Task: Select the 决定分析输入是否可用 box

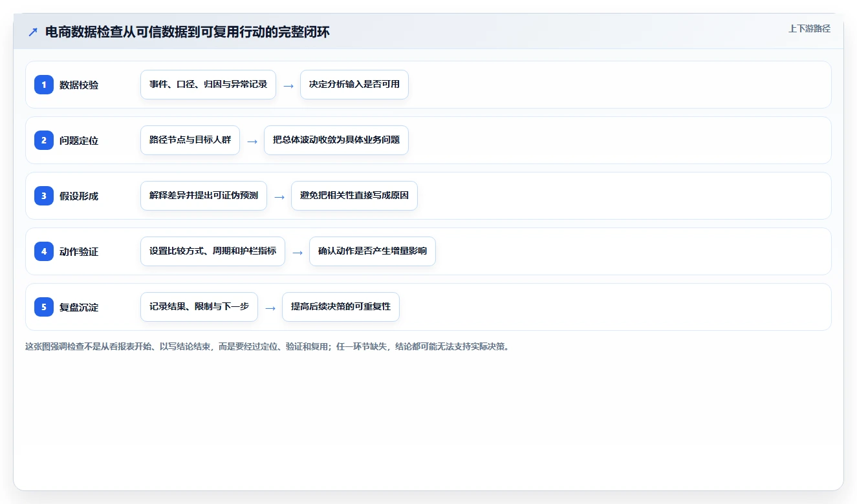Action: pos(354,85)
